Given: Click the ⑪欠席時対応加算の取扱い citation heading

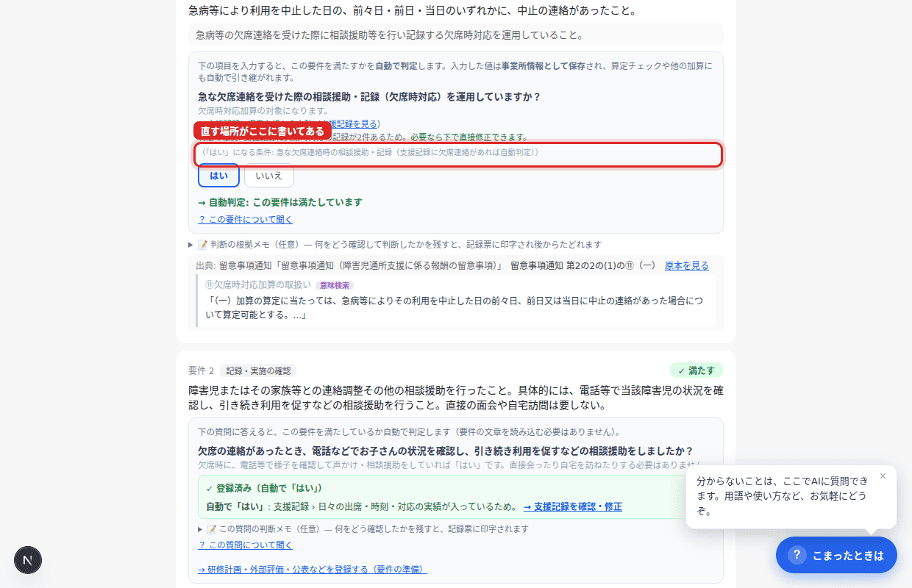Looking at the screenshot, I should coord(257,285).
